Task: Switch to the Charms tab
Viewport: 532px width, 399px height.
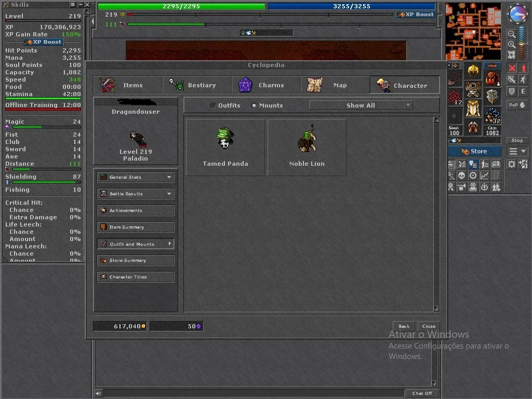Action: [267, 85]
